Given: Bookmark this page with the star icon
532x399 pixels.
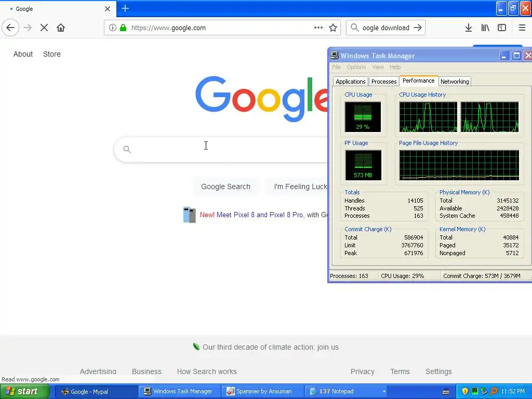Looking at the screenshot, I should point(333,28).
